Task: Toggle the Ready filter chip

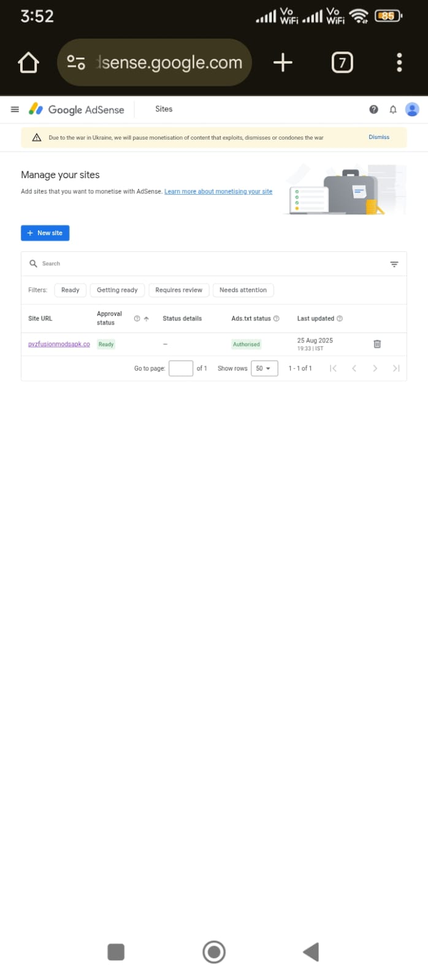Action: (70, 290)
